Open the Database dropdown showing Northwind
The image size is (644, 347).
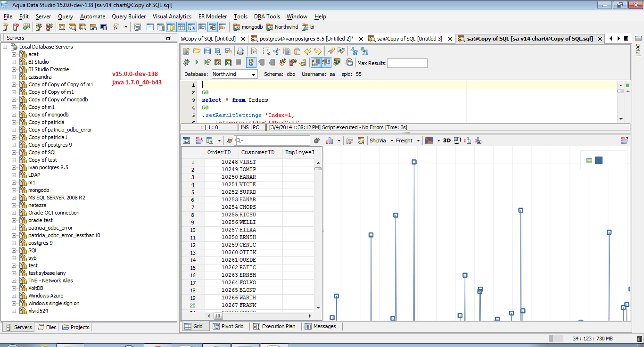point(234,74)
